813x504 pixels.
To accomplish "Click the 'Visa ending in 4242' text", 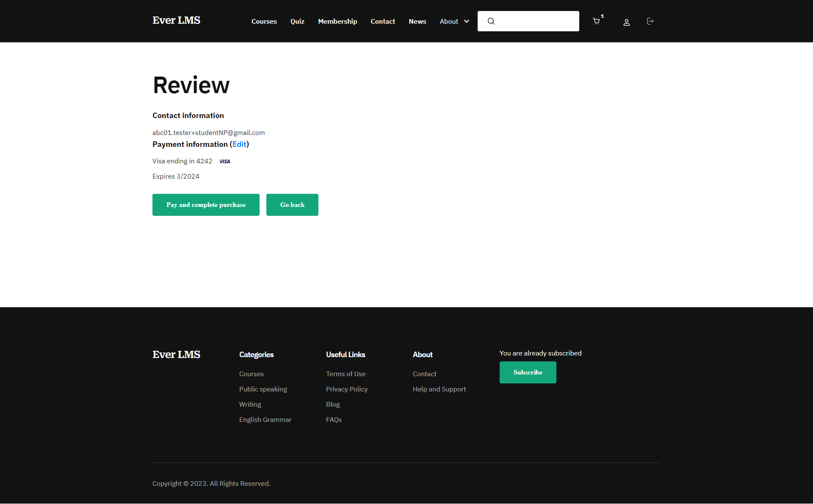I will click(182, 161).
